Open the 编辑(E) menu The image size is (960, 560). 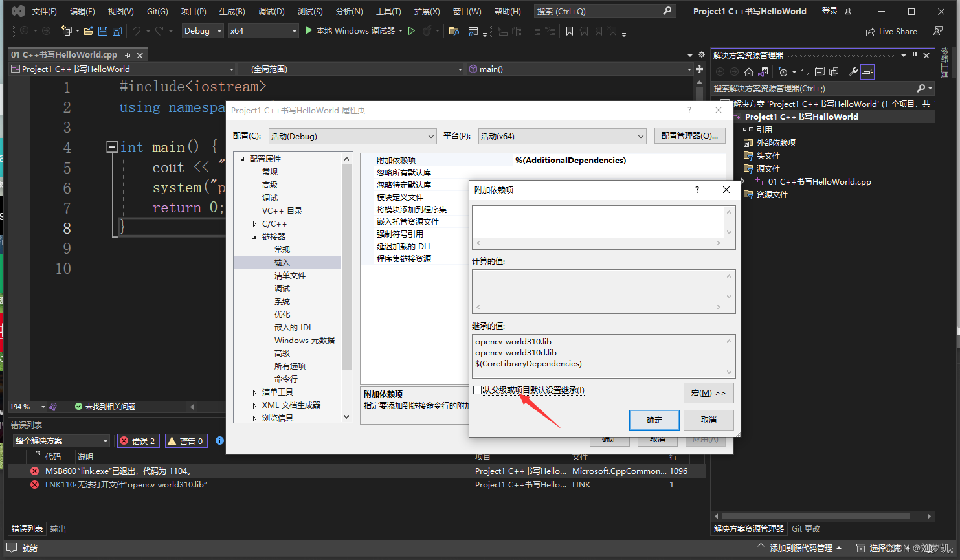pos(82,12)
